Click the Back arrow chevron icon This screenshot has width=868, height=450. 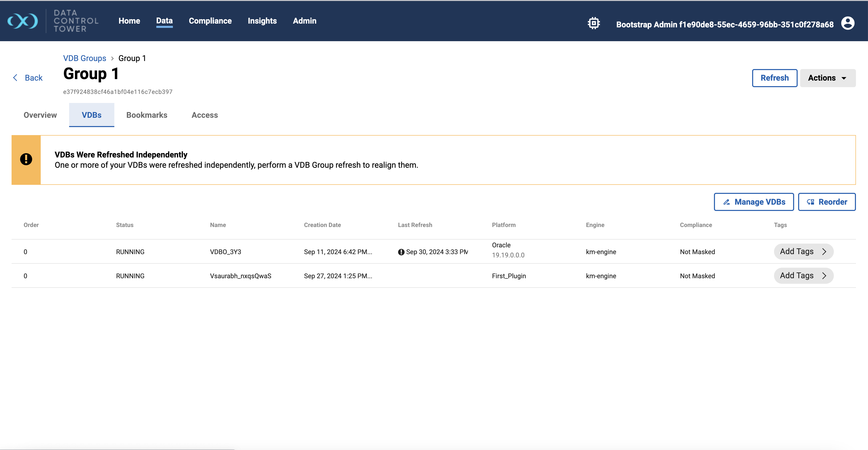pyautogui.click(x=15, y=78)
